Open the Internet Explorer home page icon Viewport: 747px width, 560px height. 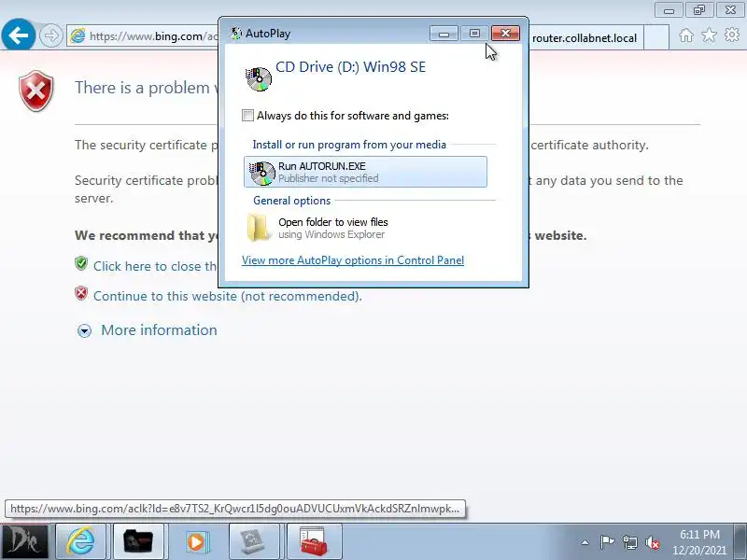[686, 35]
